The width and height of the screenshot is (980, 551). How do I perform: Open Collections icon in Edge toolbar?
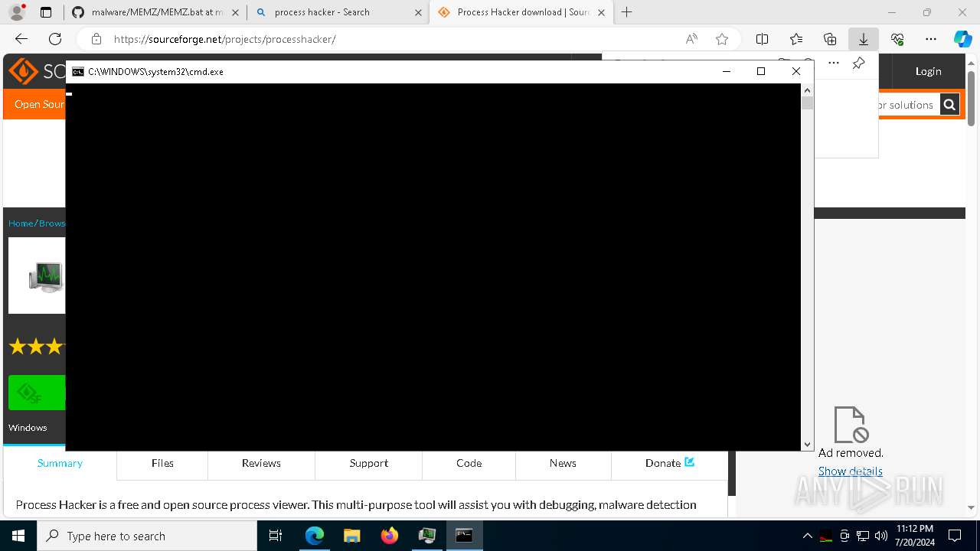coord(830,39)
